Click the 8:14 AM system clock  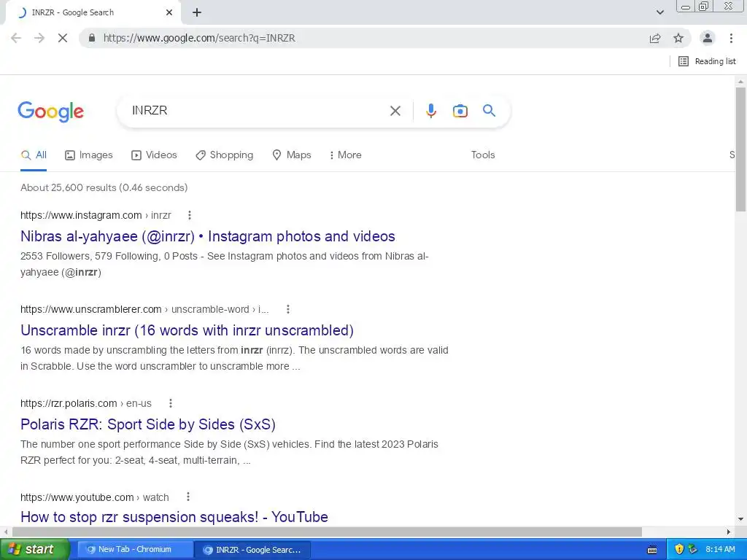coord(720,550)
